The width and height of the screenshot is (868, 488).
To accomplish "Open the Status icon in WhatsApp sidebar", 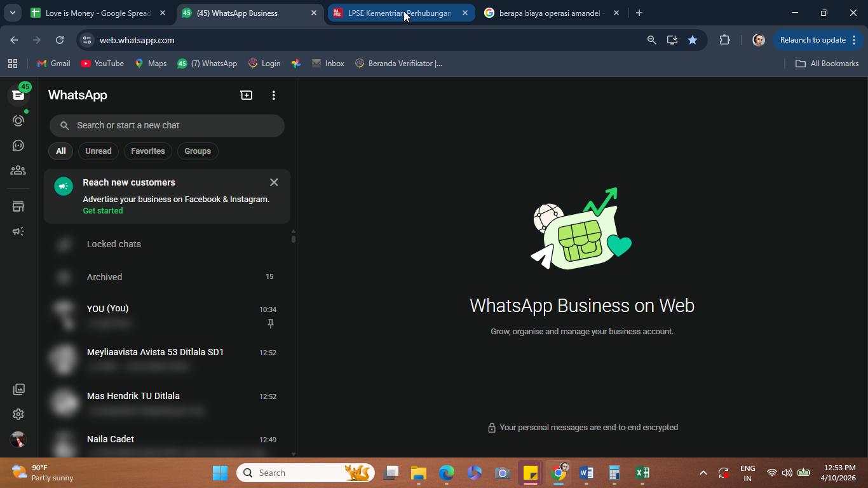I will (x=18, y=120).
